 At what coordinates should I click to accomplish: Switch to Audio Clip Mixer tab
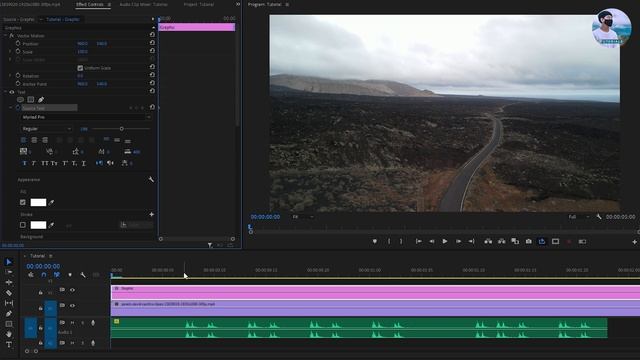[x=143, y=4]
